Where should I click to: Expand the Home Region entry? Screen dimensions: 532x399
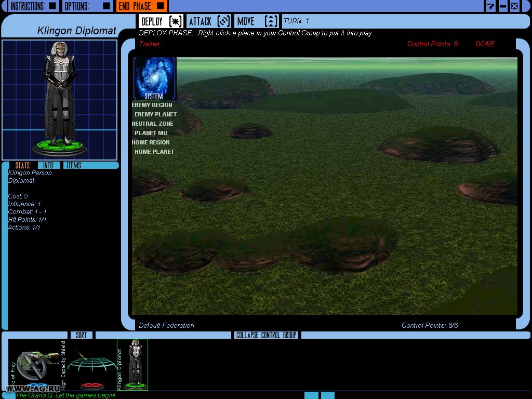tap(151, 142)
